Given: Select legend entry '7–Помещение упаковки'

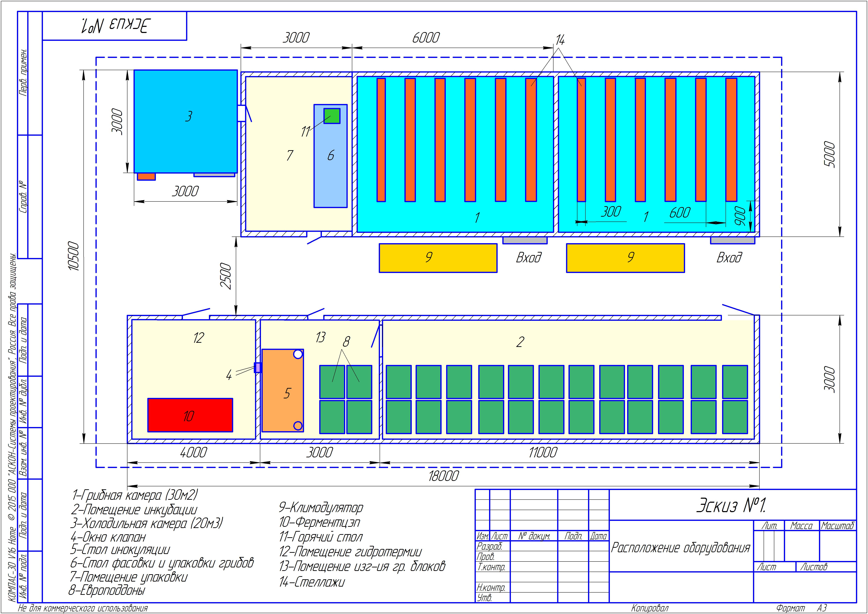Looking at the screenshot, I should tap(128, 577).
